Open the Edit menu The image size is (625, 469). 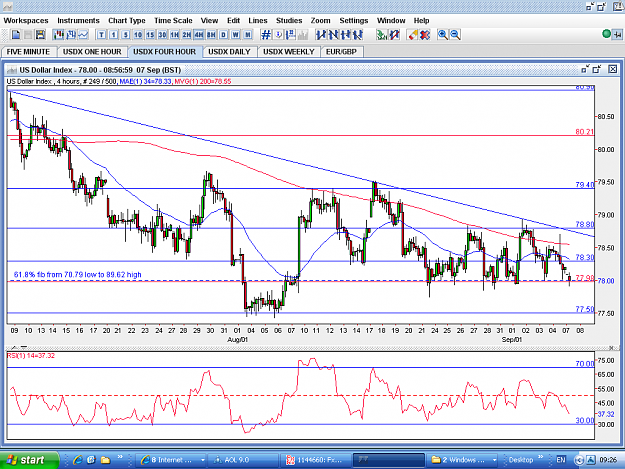tap(234, 20)
